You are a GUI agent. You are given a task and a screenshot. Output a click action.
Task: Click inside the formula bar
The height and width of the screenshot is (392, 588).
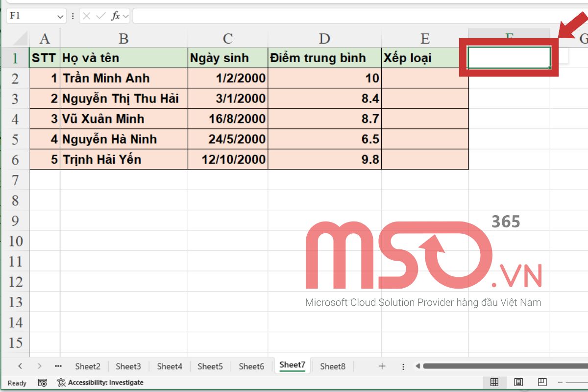(x=360, y=16)
